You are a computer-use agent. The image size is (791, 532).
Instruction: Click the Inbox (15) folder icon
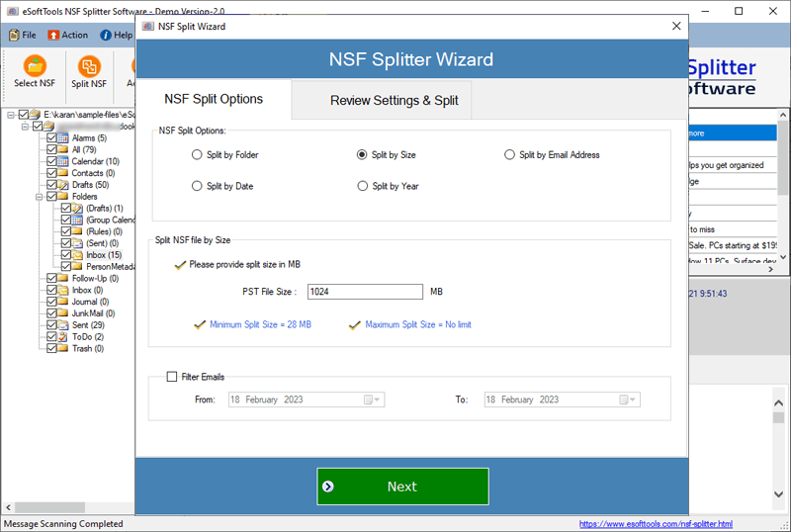[77, 255]
